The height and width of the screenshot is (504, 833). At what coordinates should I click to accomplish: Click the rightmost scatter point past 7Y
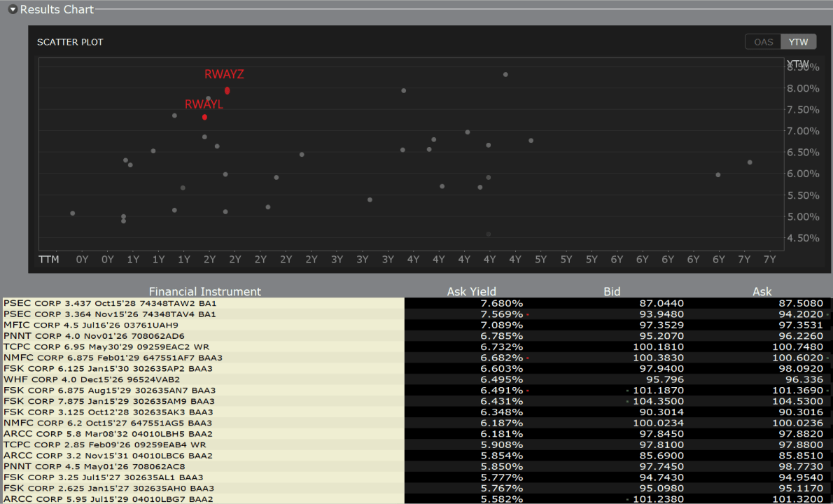(750, 162)
